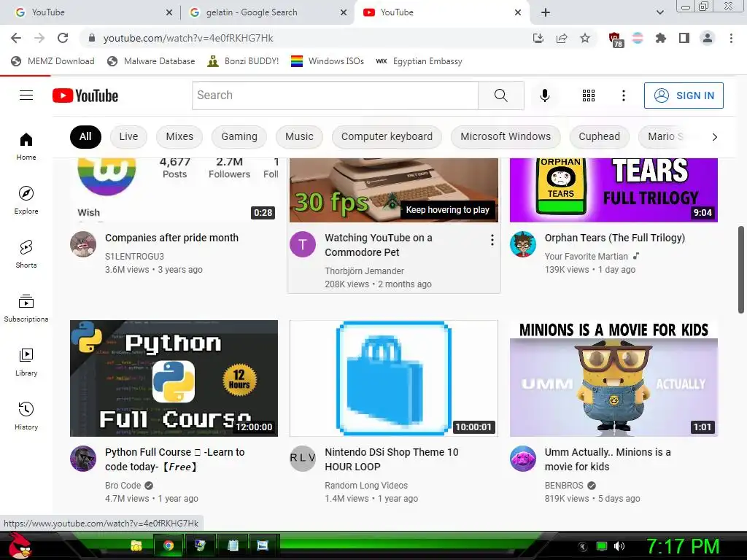The width and height of the screenshot is (747, 560).
Task: Go forward using the browser arrow
Action: 39,38
